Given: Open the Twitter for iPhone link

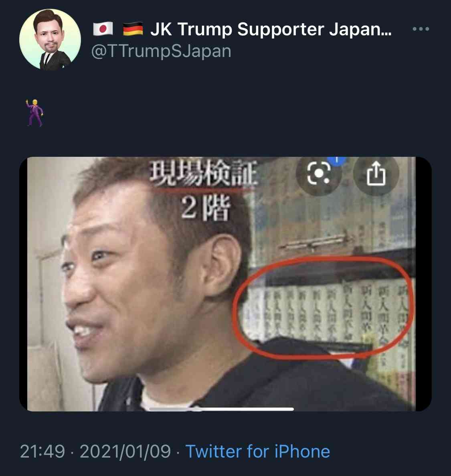Looking at the screenshot, I should point(258,451).
